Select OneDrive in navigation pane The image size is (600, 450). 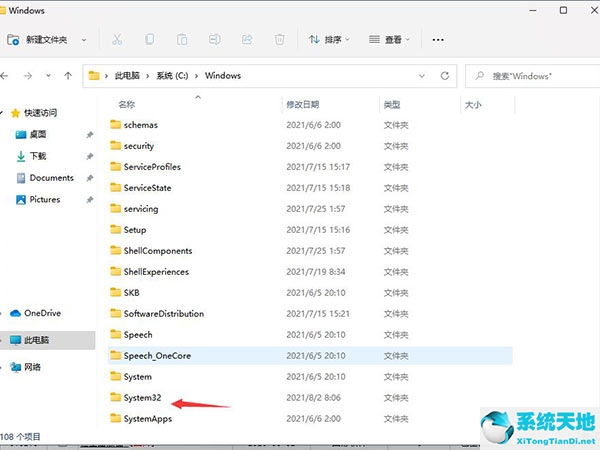point(42,313)
